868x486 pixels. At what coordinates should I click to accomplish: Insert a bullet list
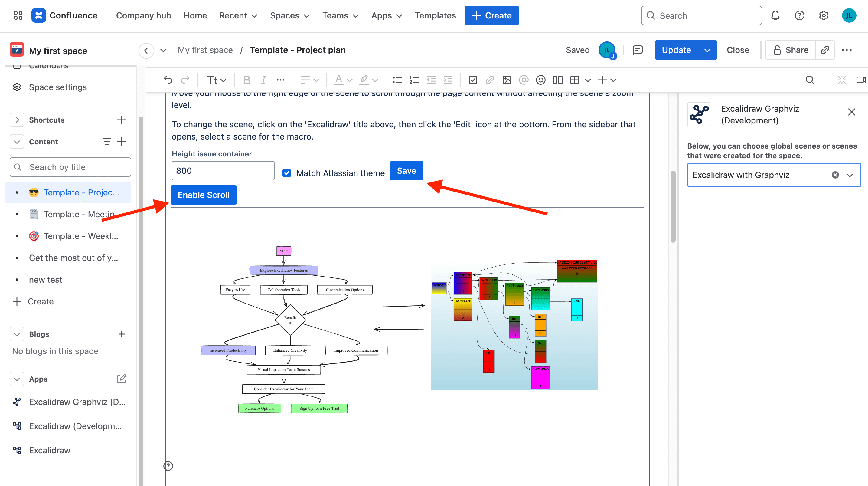pos(397,80)
